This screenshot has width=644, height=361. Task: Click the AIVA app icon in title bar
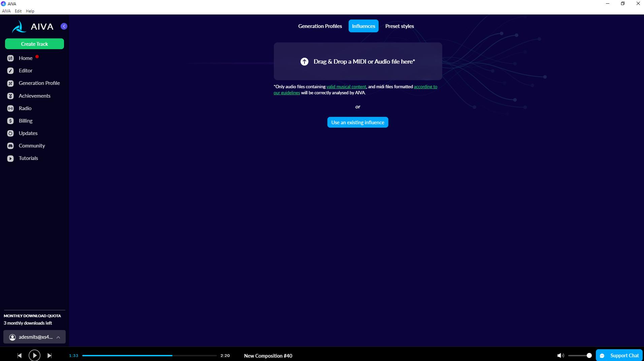point(3,4)
